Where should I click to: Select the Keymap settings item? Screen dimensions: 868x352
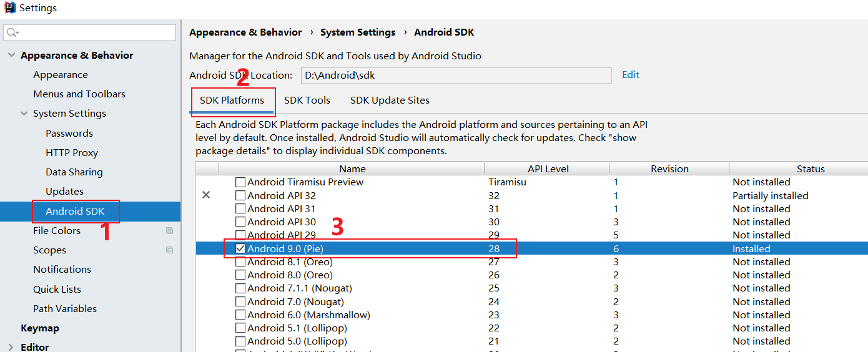pyautogui.click(x=40, y=328)
